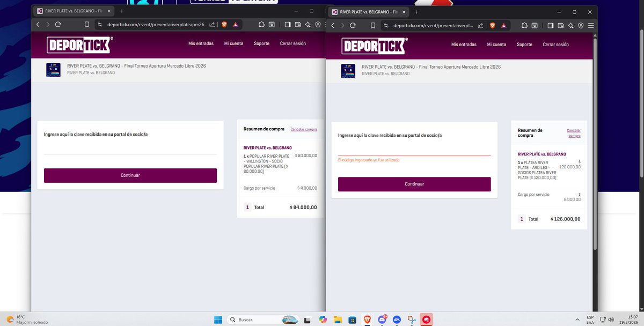Screen dimensions: 644x326
Task: Open Extensions puzzle icon in the right window
Action: pos(524,25)
